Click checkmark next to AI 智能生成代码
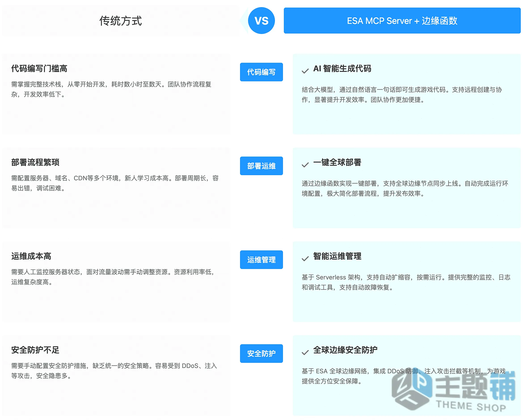 (x=305, y=71)
